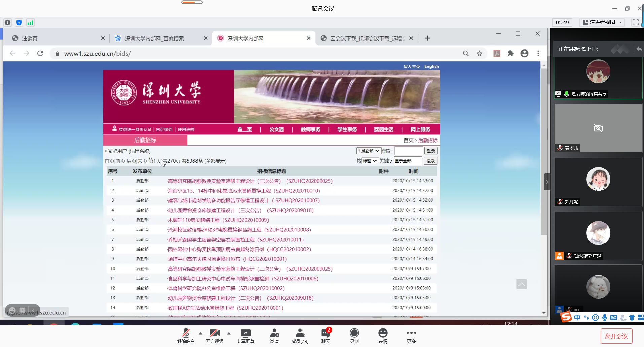
Task: Click the Leave Meeting button
Action: click(x=616, y=336)
